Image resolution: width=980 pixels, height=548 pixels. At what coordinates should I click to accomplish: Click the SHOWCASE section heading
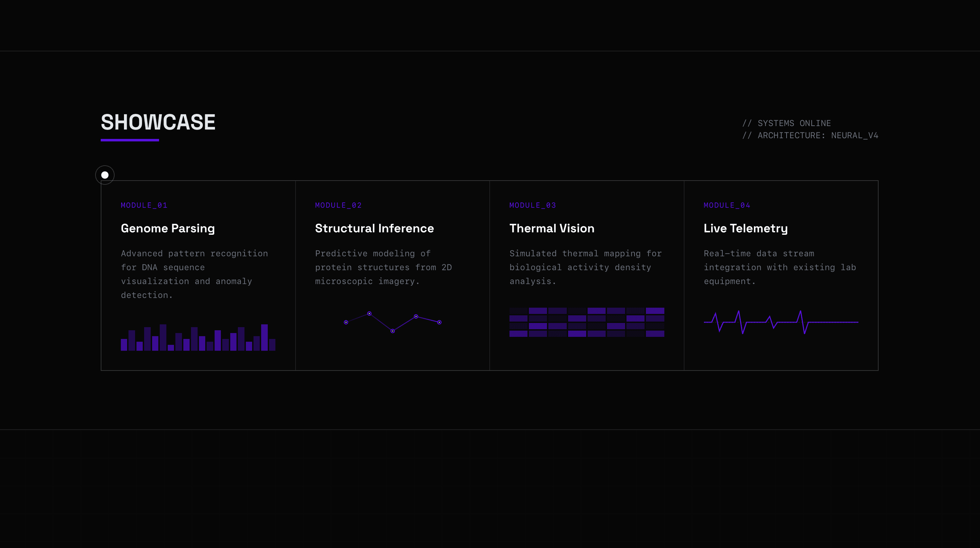158,122
